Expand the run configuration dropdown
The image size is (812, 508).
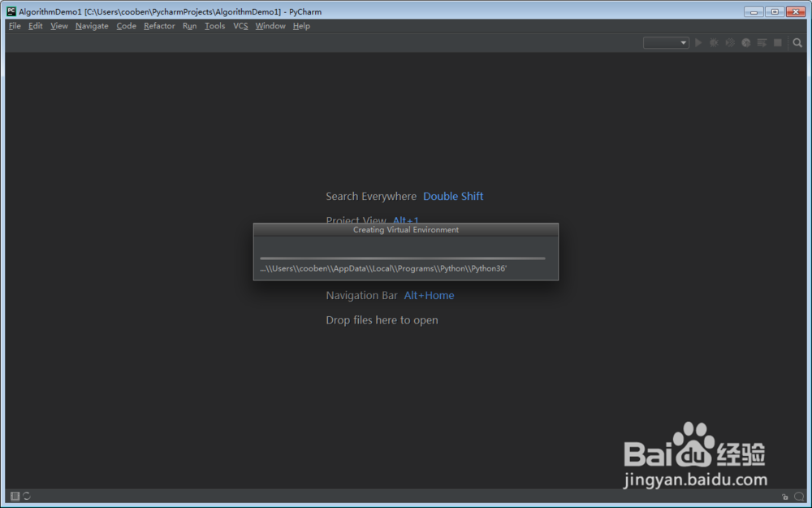pos(666,43)
